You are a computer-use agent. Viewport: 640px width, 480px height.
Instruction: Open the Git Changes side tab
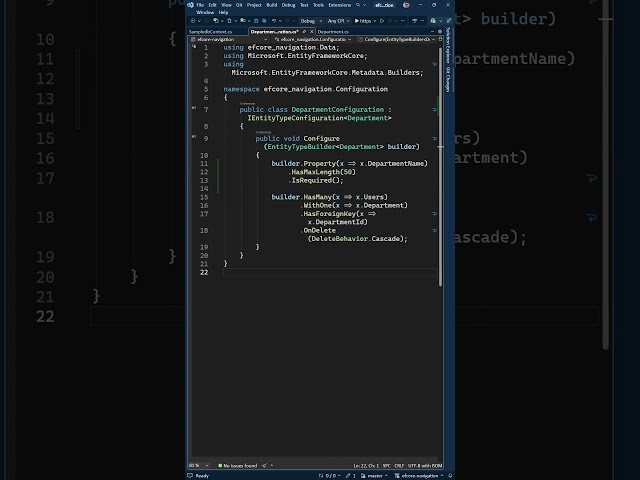pos(448,79)
